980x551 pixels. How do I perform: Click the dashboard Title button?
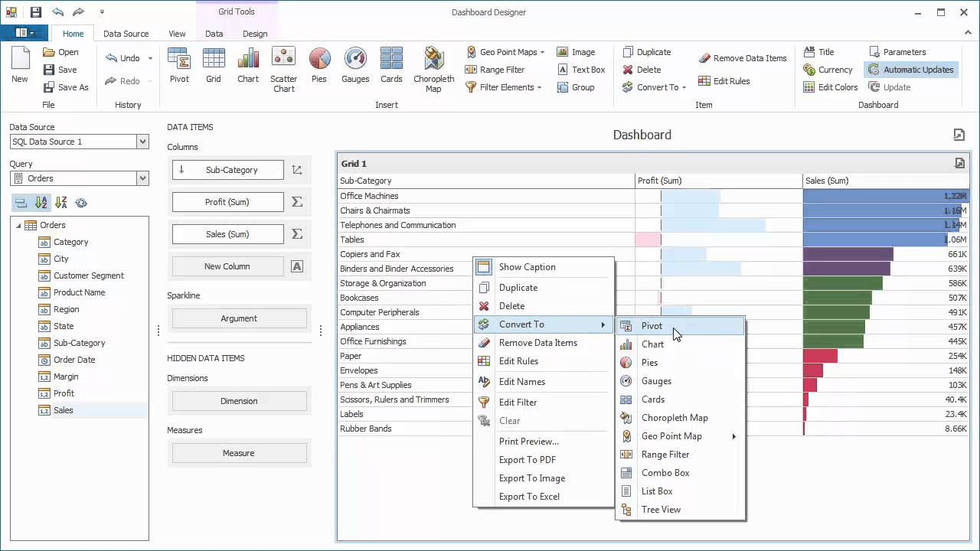point(818,52)
